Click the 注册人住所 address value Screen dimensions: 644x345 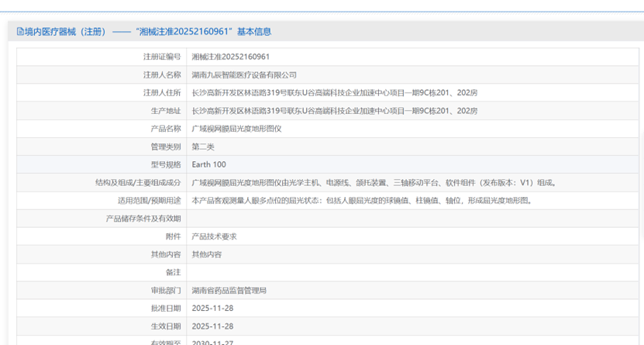click(334, 92)
